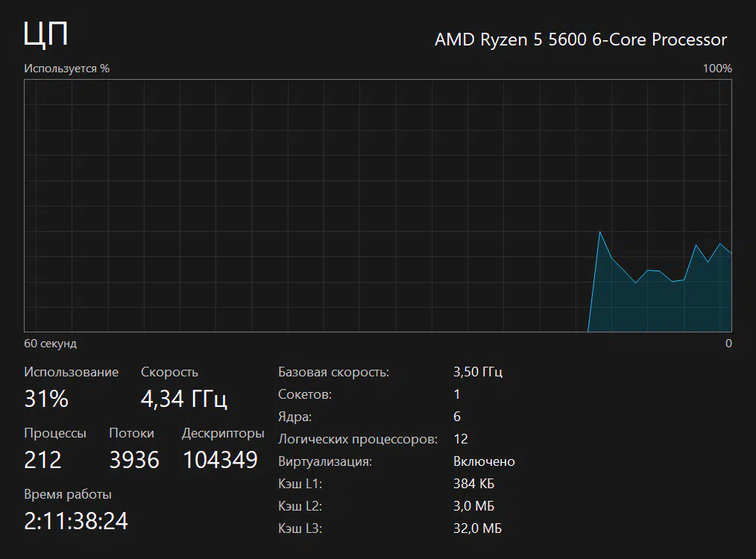Select the Включено virtualization value
Image resolution: width=756 pixels, height=559 pixels.
[x=484, y=461]
